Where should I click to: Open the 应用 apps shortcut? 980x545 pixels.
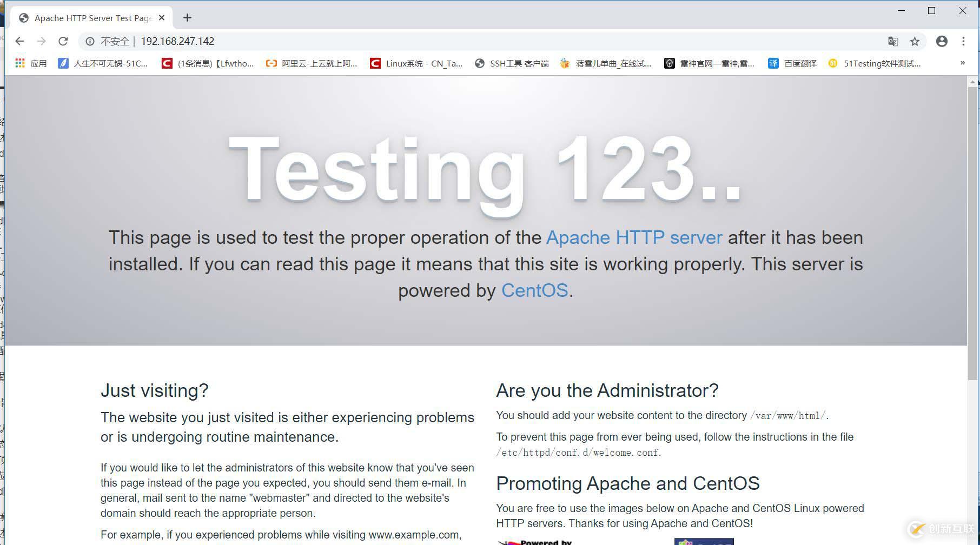coord(31,63)
